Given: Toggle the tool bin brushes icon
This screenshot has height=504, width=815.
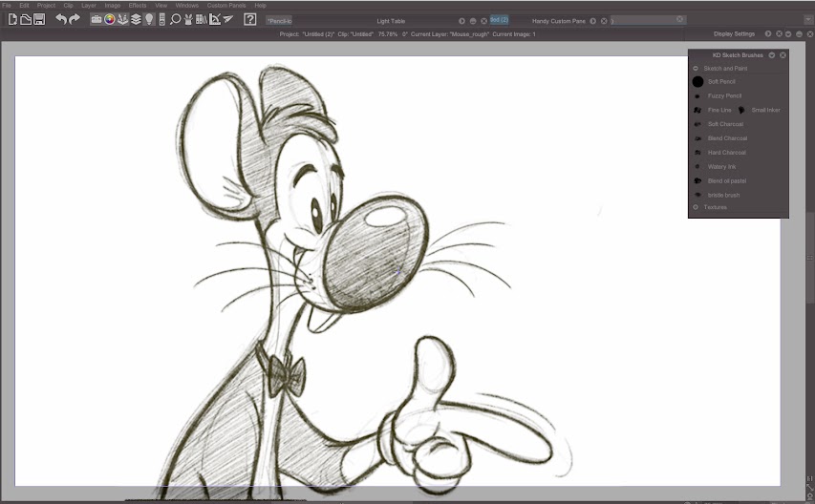Looking at the screenshot, I should pos(122,20).
